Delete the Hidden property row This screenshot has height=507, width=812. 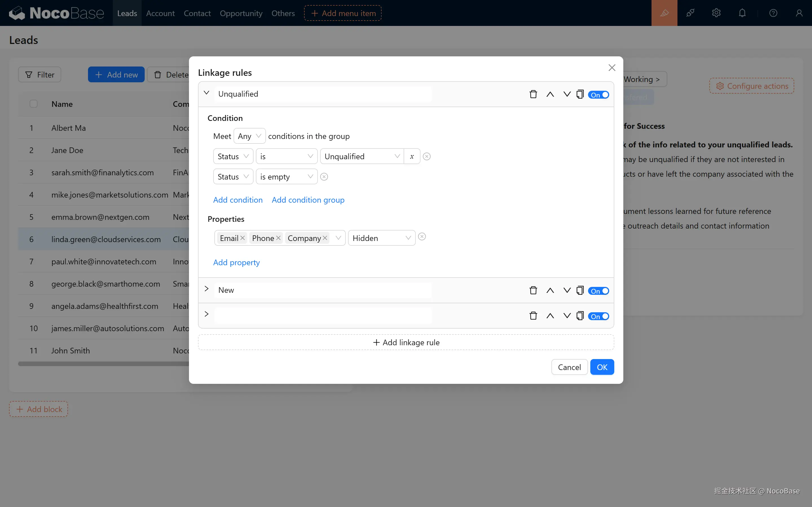pos(422,237)
